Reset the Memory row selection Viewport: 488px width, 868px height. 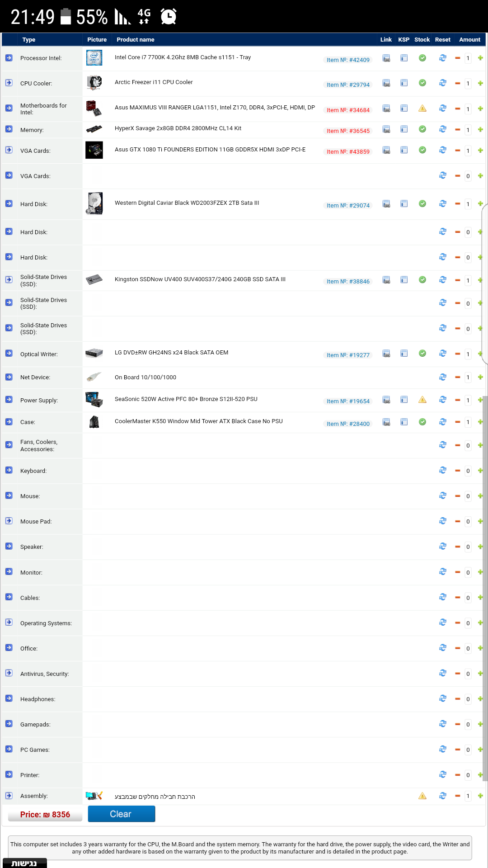[x=443, y=129]
